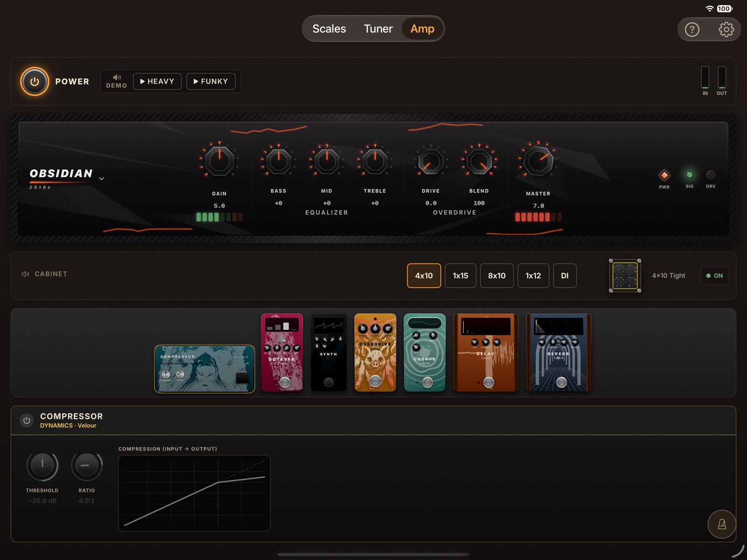Toggle the cabinet ON switch
Viewport: 747px width, 560px height.
point(714,276)
